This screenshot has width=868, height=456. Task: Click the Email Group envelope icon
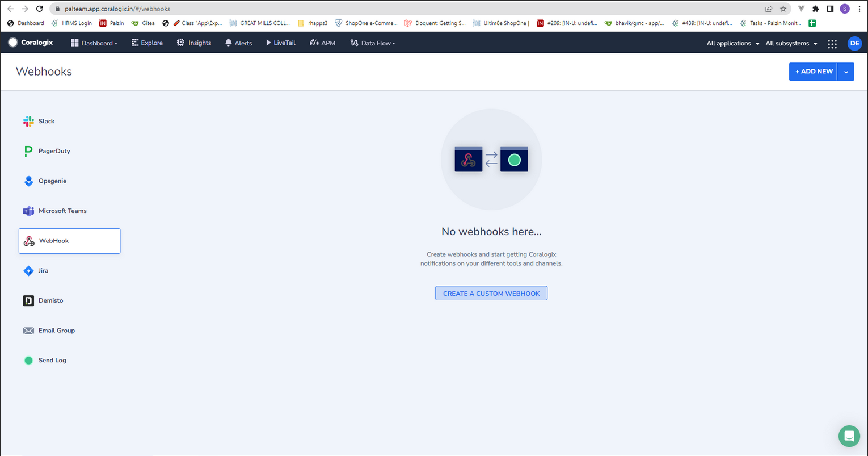pyautogui.click(x=28, y=331)
